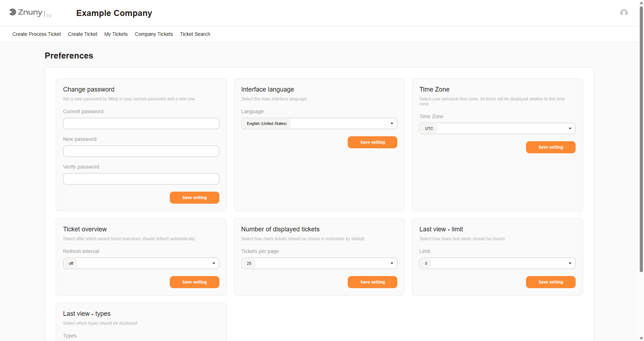Open the Language dropdown

(x=391, y=123)
